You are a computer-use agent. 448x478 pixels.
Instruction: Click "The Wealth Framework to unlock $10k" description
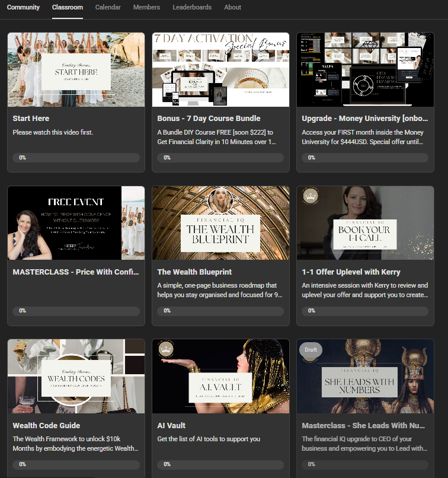coord(75,444)
